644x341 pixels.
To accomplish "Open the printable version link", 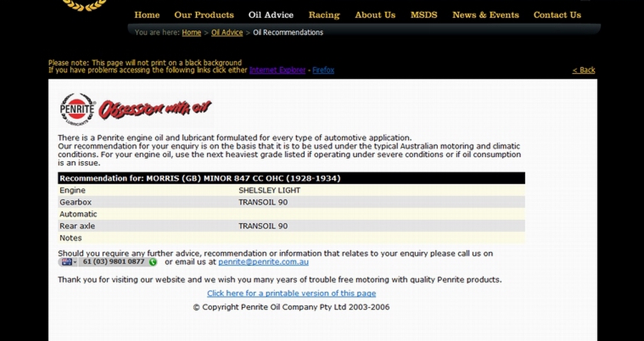I will 291,293.
